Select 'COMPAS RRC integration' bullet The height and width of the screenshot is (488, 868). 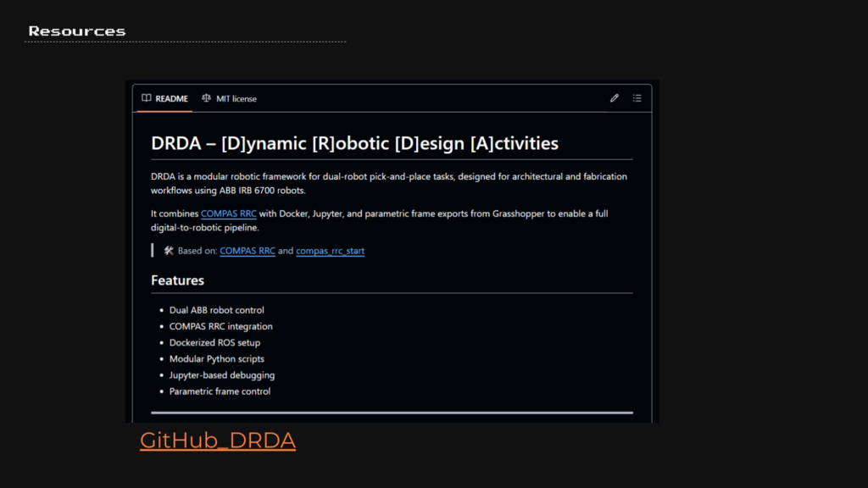[x=221, y=326]
